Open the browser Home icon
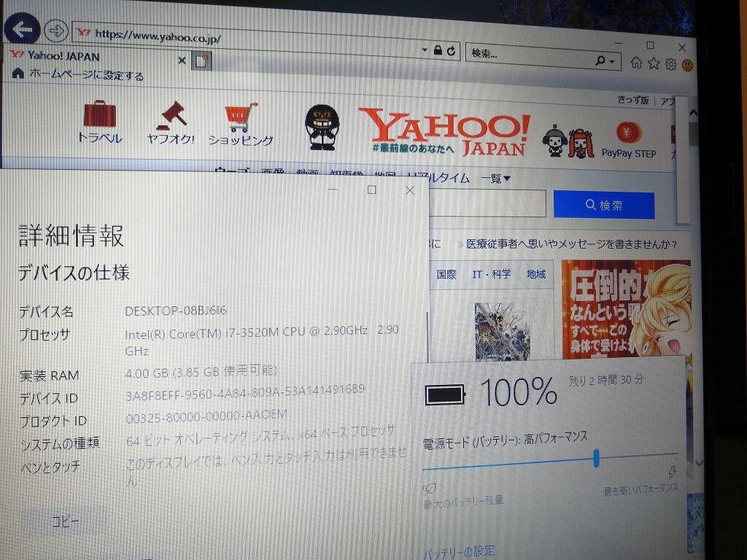 [636, 63]
